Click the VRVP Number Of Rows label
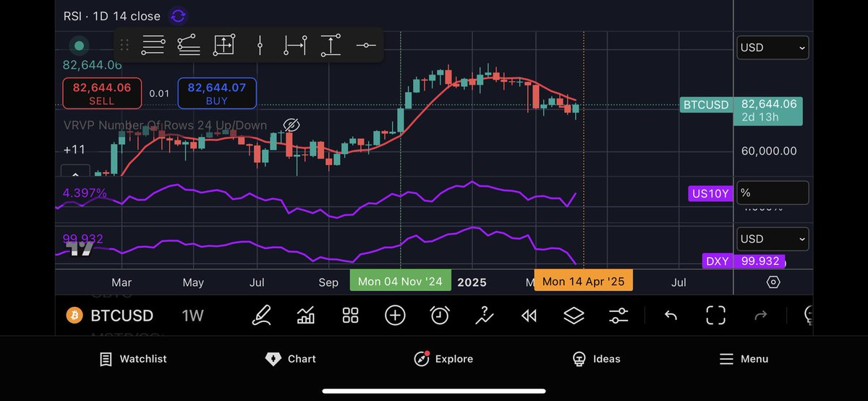The width and height of the screenshot is (868, 401). 165,125
